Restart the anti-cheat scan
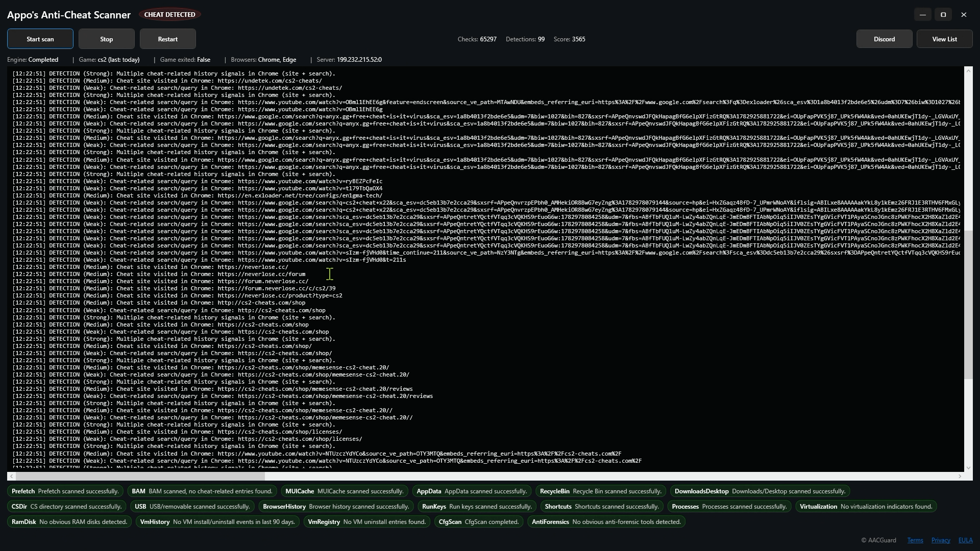Viewport: 980px width, 551px height. (x=168, y=39)
